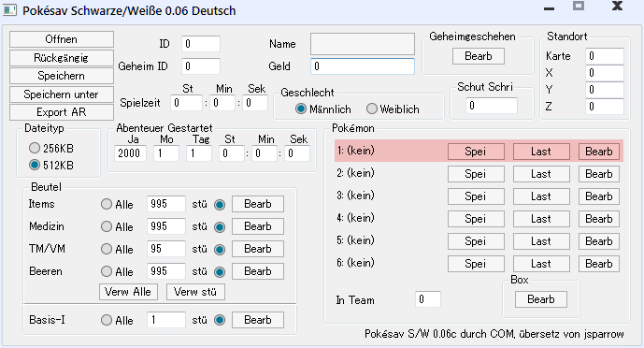
Task: Click the Export AR button
Action: [x=62, y=112]
